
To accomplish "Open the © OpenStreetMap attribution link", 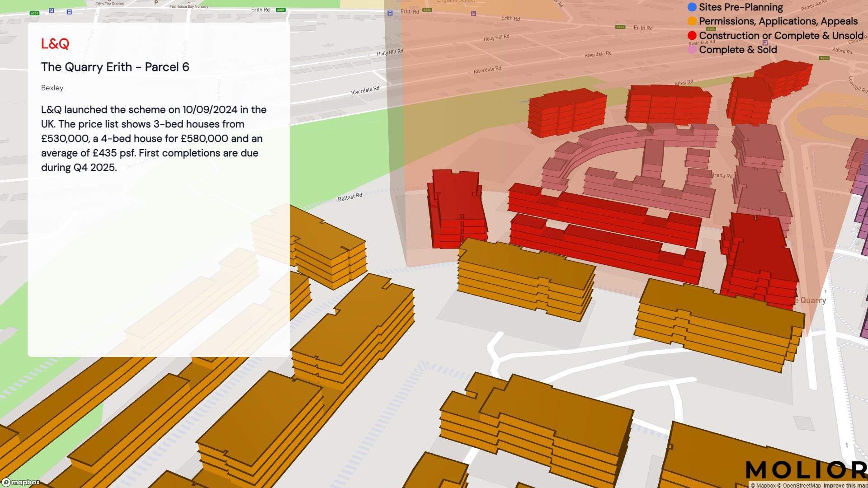I will 799,485.
